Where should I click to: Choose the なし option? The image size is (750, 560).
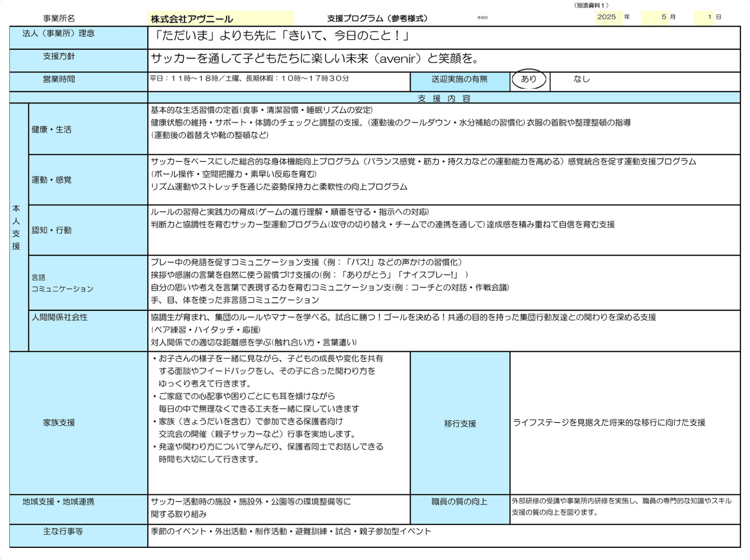coord(582,79)
